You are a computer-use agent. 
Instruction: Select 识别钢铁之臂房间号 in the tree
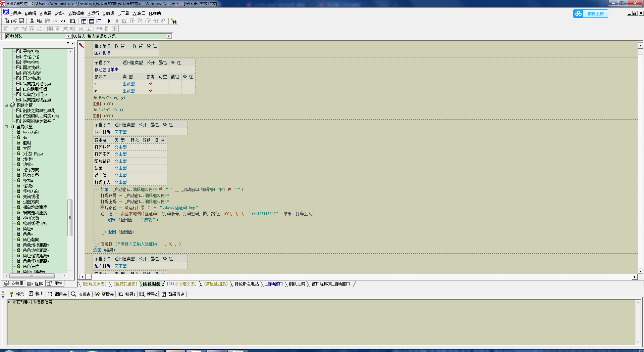[x=41, y=116]
